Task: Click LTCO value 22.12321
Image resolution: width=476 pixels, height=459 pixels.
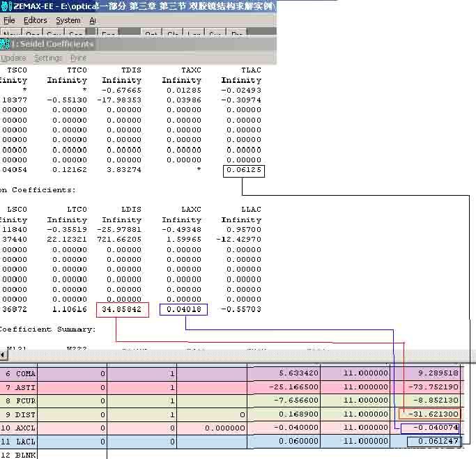Action: click(x=67, y=239)
